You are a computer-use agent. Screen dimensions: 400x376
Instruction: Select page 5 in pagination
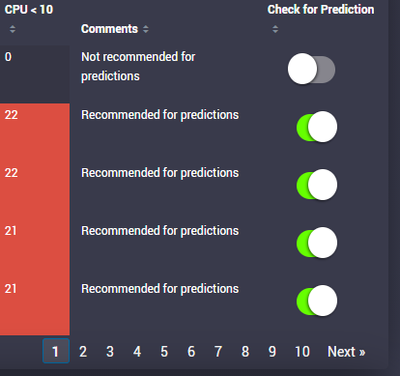click(x=164, y=352)
